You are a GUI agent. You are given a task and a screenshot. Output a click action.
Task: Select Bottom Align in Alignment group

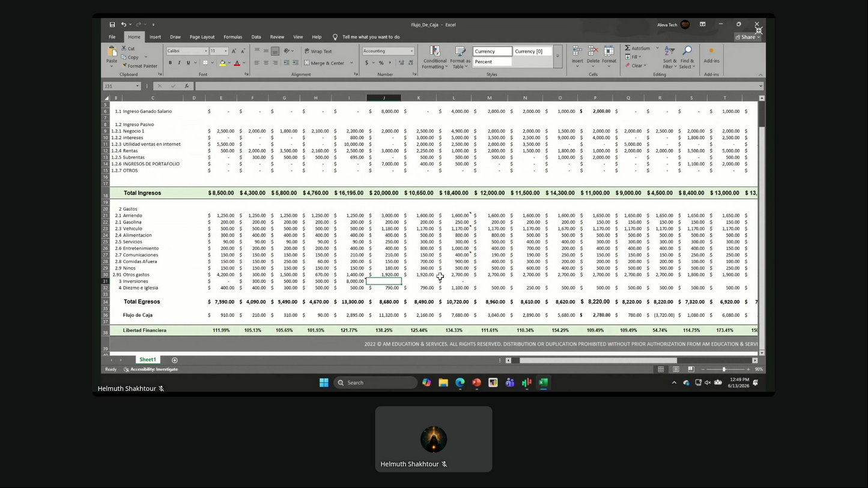275,51
